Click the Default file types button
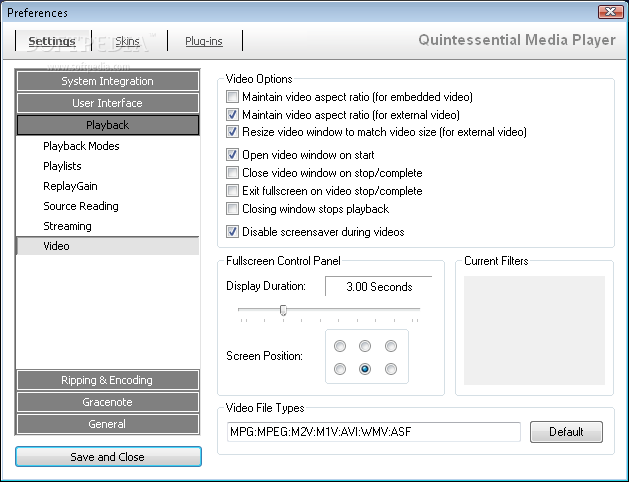The height and width of the screenshot is (482, 629). pyautogui.click(x=566, y=432)
